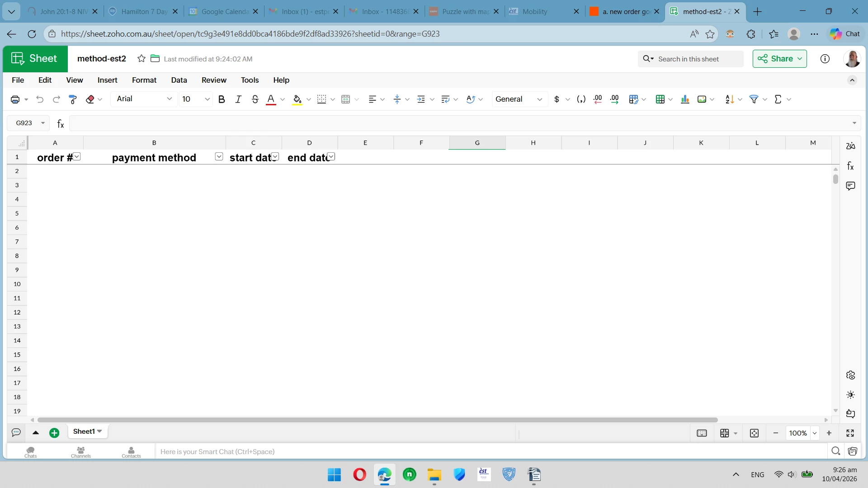Open the payment method filter dropdown
868x488 pixels.
click(x=219, y=157)
